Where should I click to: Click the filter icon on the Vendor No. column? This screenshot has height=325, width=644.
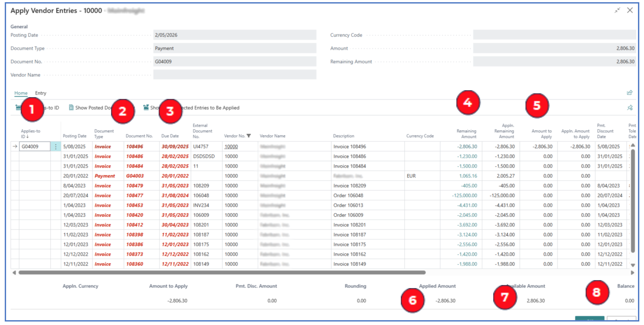click(249, 136)
